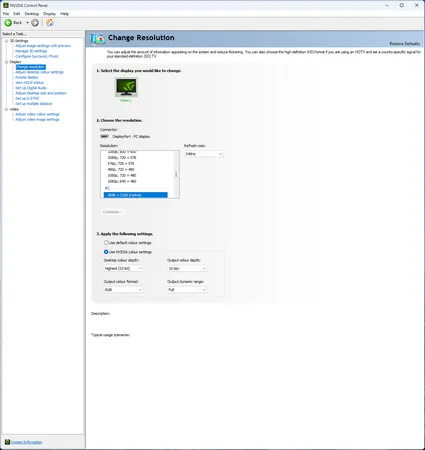Image resolution: width=425 pixels, height=450 pixels.
Task: Collapse the Display tree node
Action: click(x=6, y=62)
